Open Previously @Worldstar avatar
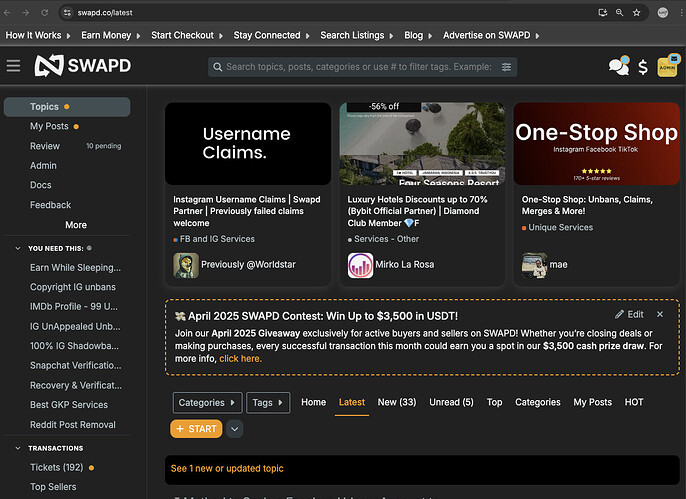The image size is (686, 499). (x=186, y=265)
